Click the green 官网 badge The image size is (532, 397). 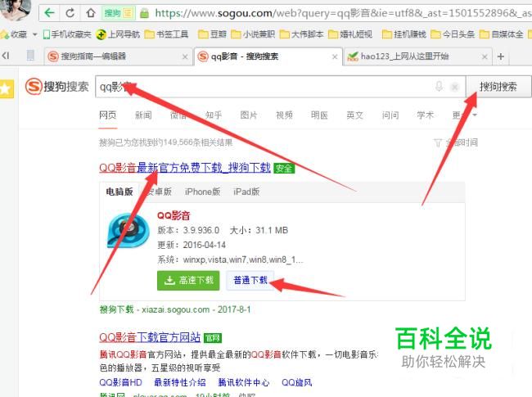(x=213, y=338)
